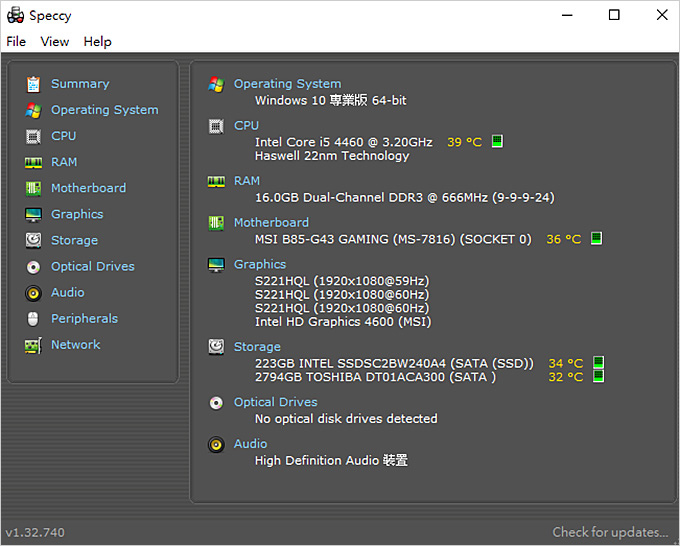Select the Summary section in sidebar

click(80, 84)
